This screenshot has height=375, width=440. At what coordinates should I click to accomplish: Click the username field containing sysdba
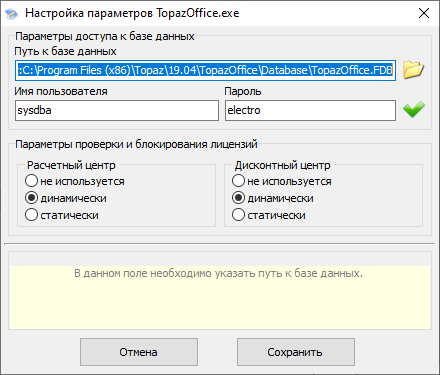(x=117, y=110)
